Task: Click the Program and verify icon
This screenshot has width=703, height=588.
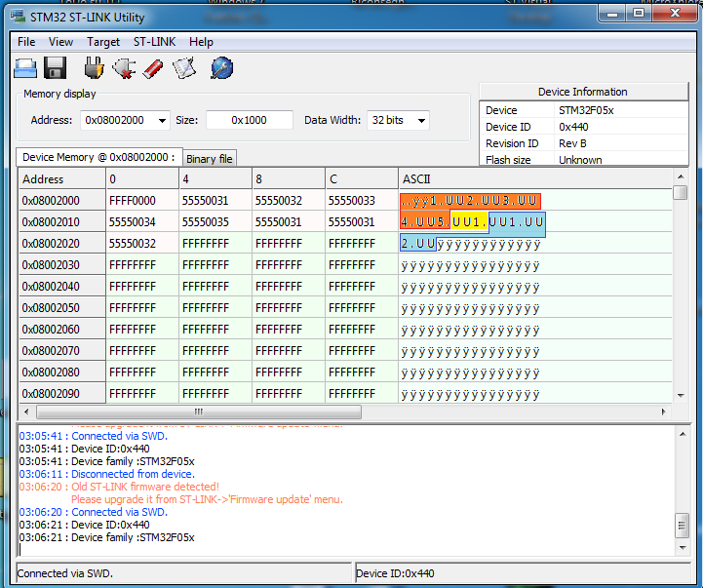Action: [184, 68]
